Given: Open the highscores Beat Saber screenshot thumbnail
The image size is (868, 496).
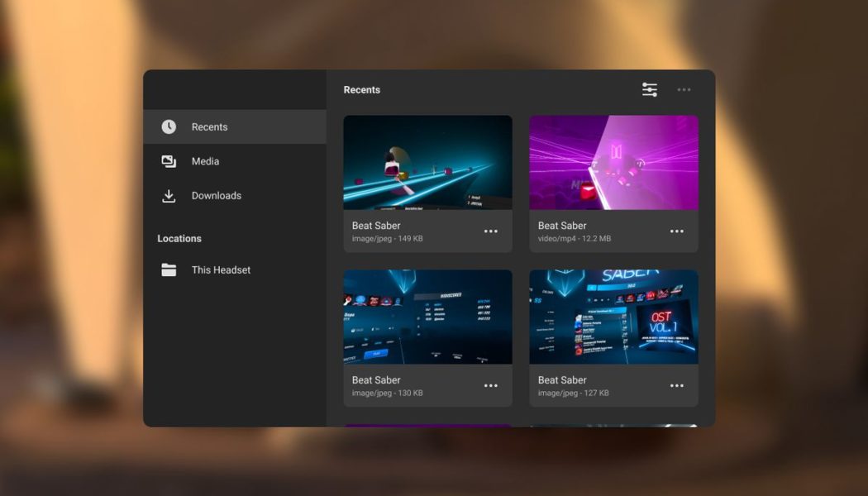Looking at the screenshot, I should [427, 317].
